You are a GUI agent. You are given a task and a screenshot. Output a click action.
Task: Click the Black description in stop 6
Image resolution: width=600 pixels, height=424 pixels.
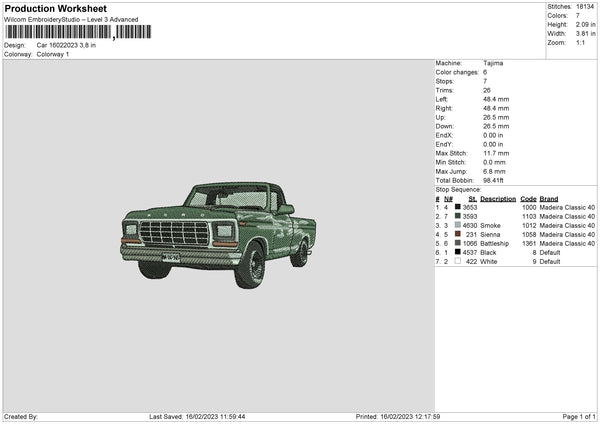[488, 253]
